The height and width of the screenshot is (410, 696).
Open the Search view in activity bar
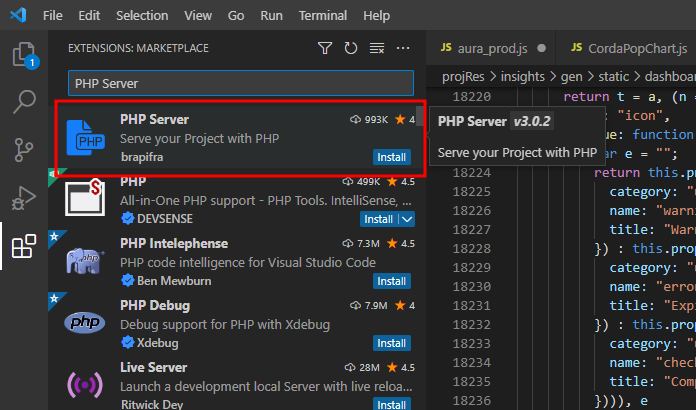pyautogui.click(x=24, y=102)
